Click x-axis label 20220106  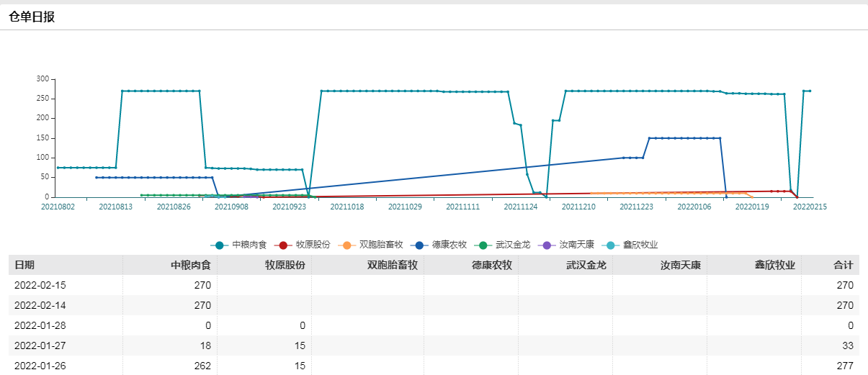pos(694,207)
